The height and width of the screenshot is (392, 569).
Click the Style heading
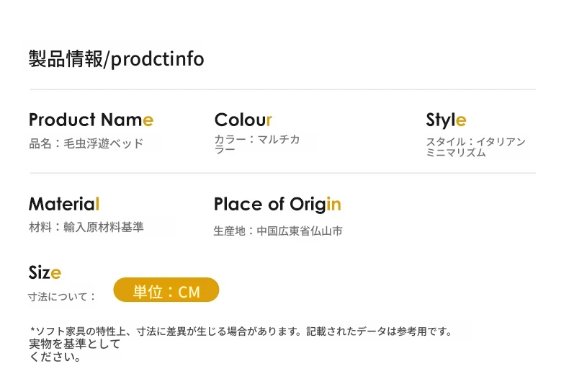[x=446, y=120]
